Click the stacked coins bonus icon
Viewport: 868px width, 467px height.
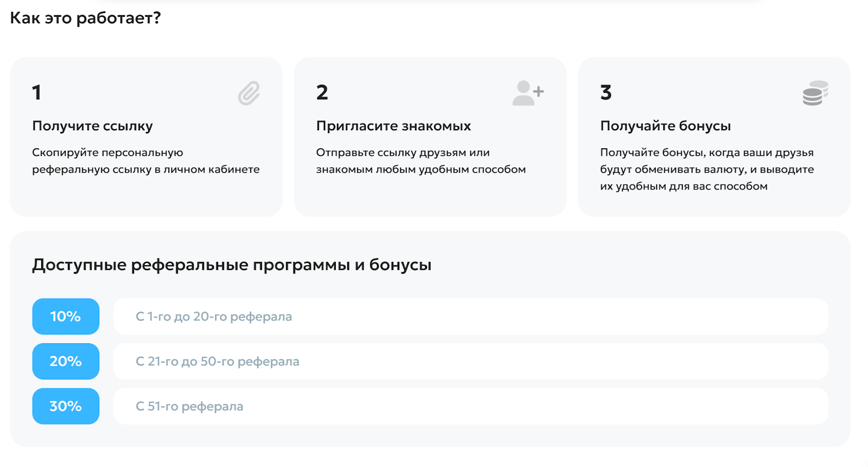coord(815,93)
